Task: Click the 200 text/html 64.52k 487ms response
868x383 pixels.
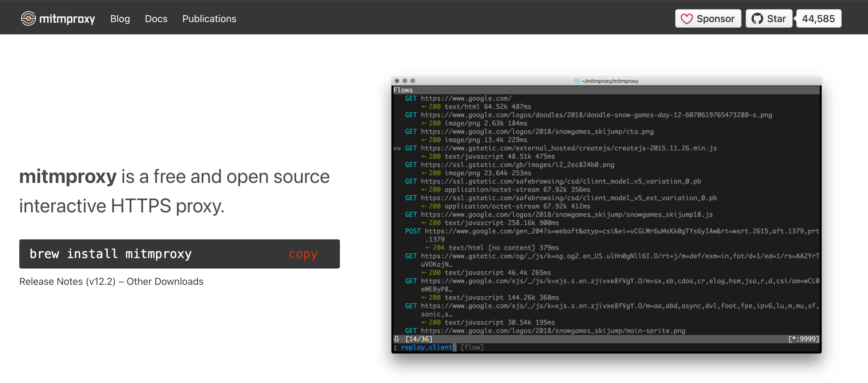Action: click(x=476, y=106)
